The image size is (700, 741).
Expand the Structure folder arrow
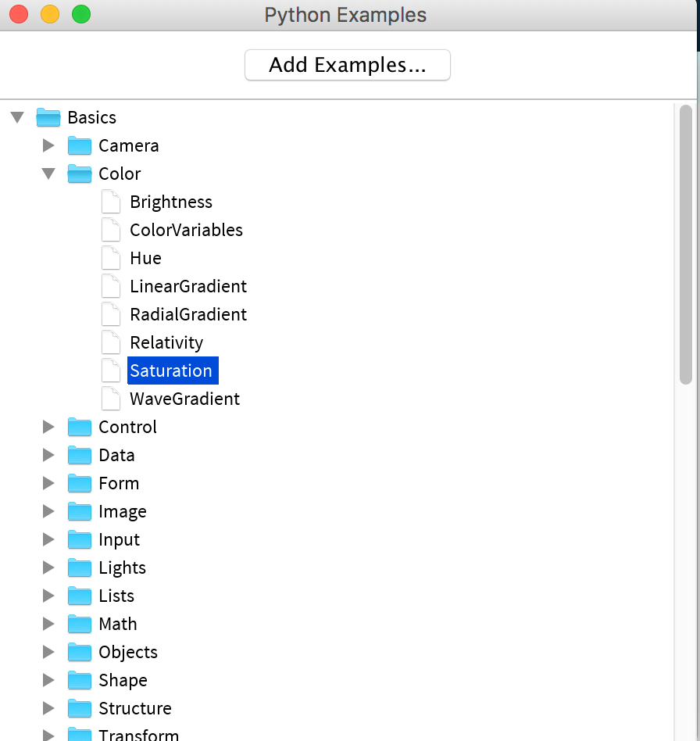48,708
